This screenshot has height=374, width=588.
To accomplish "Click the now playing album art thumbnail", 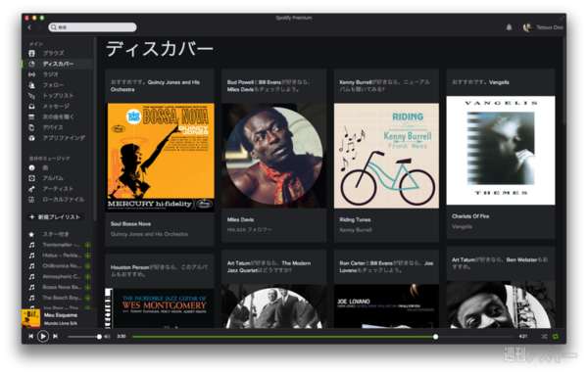I will coord(31,318).
